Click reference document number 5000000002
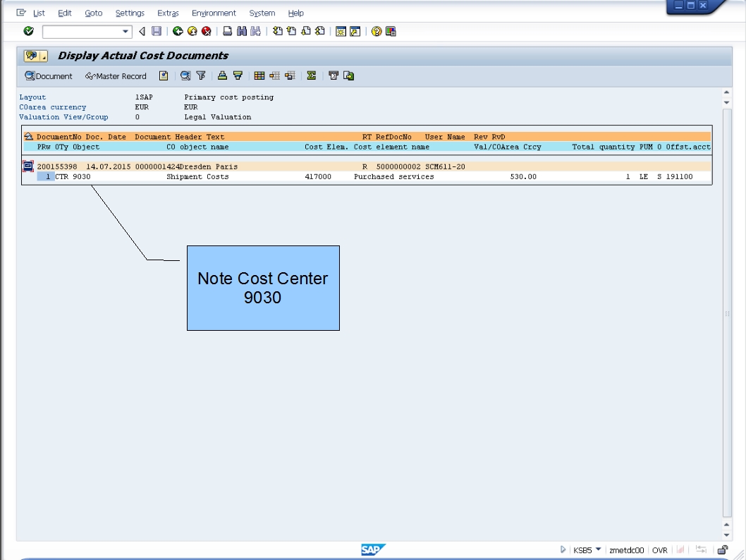Viewport: 746px width, 560px height. [398, 166]
